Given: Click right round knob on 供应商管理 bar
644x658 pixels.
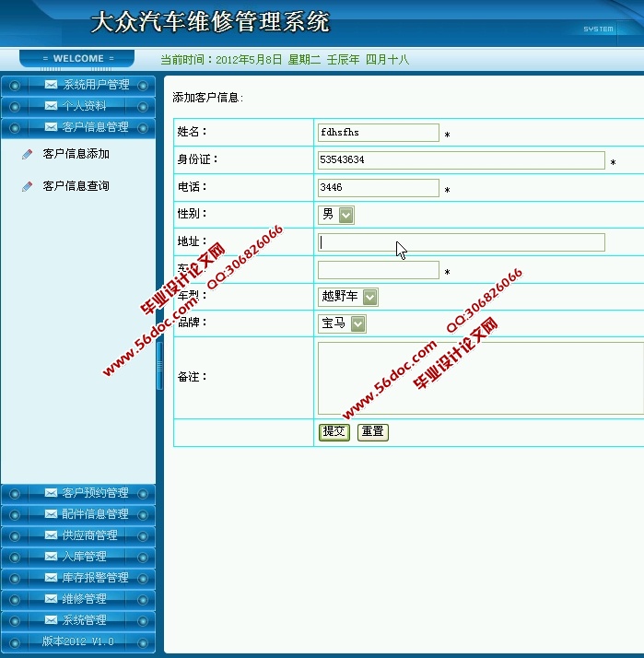Looking at the screenshot, I should 143,536.
